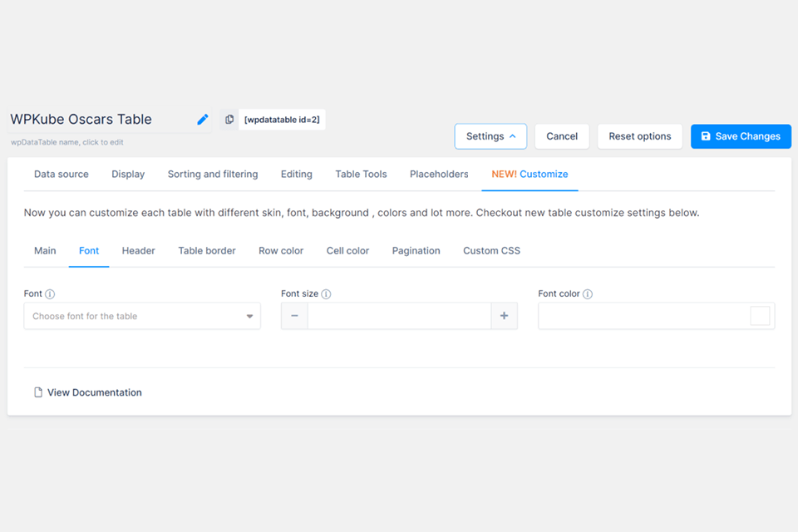
Task: Click the info icon next to Font color
Action: (x=588, y=293)
